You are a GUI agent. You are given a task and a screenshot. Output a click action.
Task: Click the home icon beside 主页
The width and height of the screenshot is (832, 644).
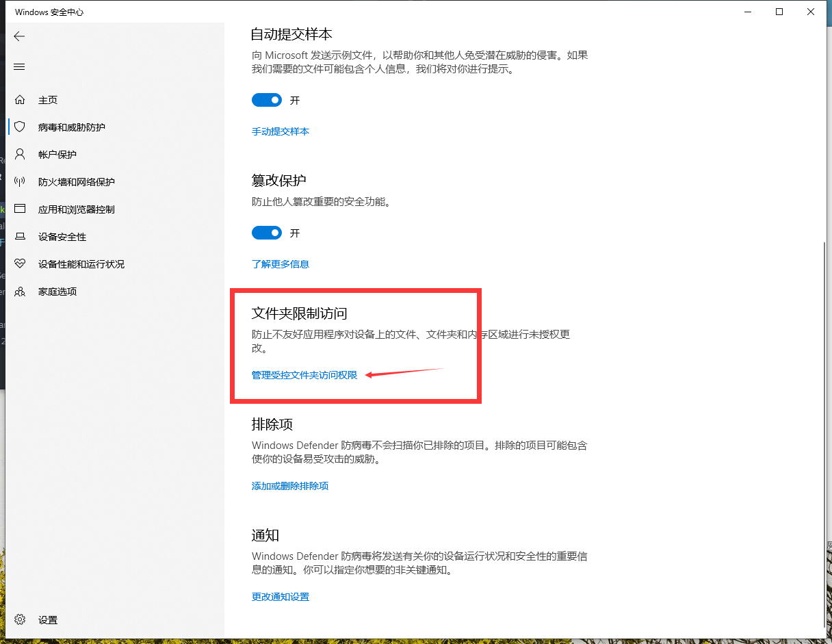point(20,100)
